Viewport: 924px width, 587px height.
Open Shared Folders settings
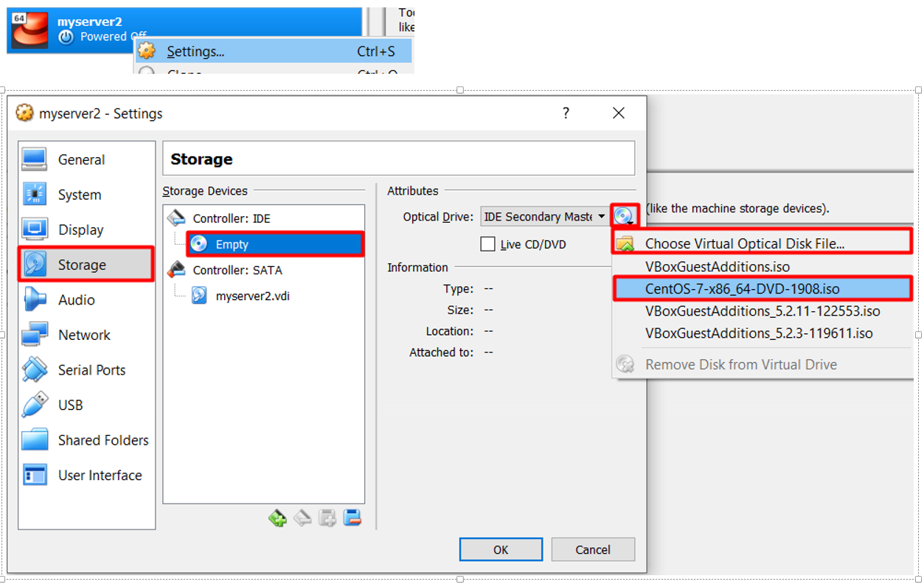(x=87, y=440)
